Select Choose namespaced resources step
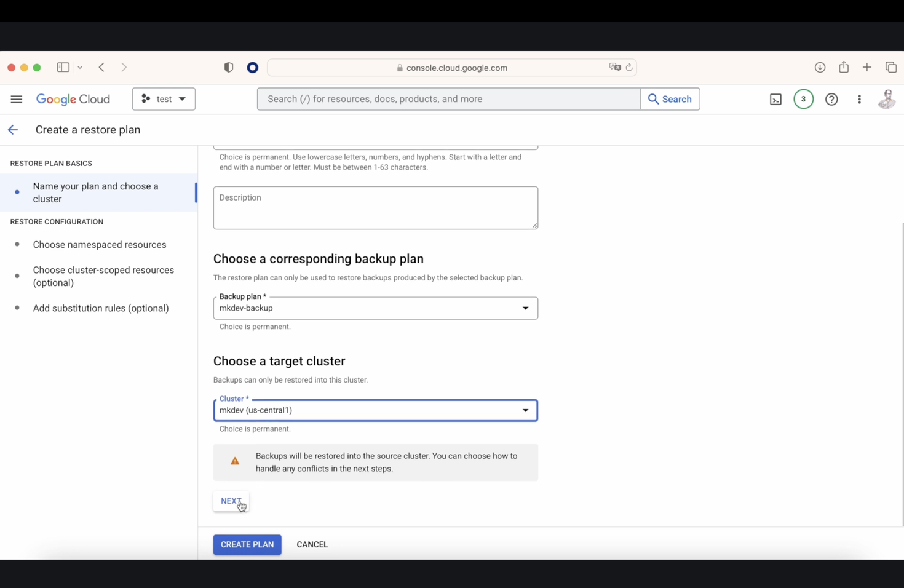Viewport: 904px width, 588px height. click(x=100, y=245)
